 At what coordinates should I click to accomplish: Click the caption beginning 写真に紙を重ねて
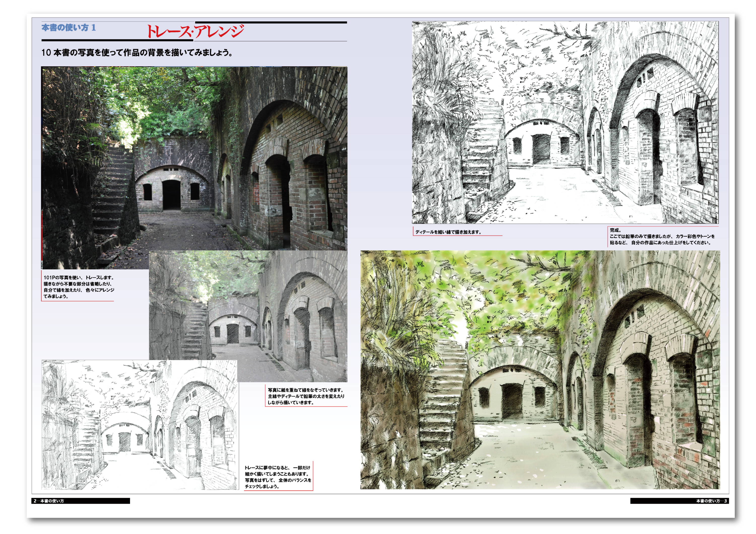[x=306, y=396]
